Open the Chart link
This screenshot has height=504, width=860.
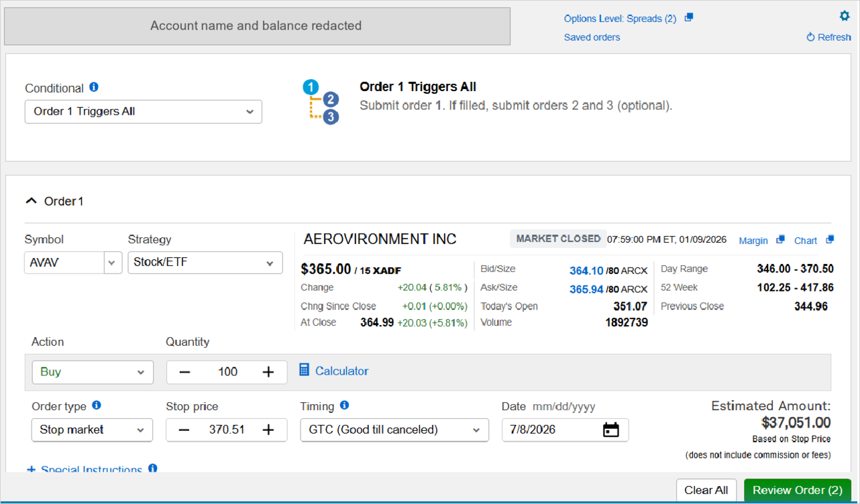(x=806, y=241)
